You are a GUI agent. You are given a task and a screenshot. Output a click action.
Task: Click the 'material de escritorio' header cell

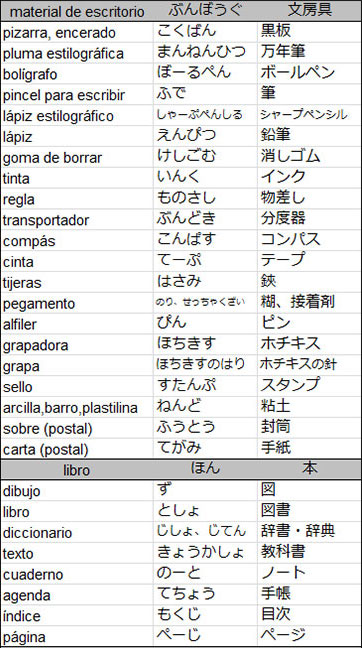tap(77, 12)
